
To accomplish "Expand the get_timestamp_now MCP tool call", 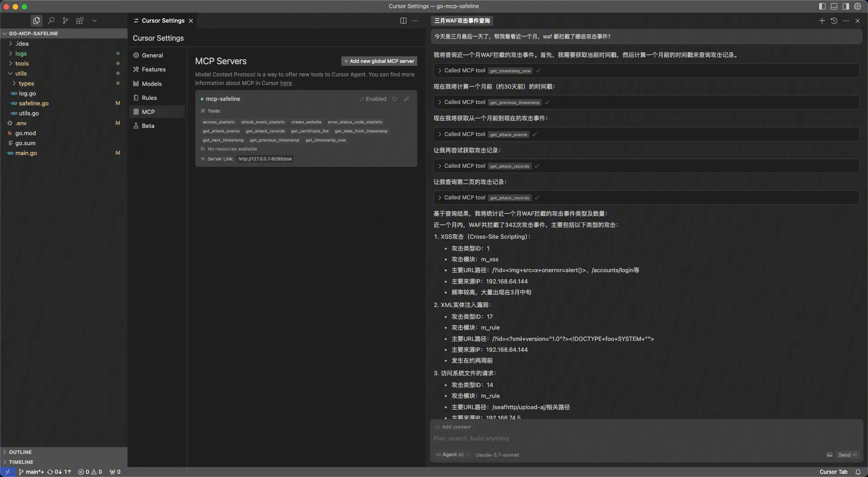I will (x=439, y=71).
